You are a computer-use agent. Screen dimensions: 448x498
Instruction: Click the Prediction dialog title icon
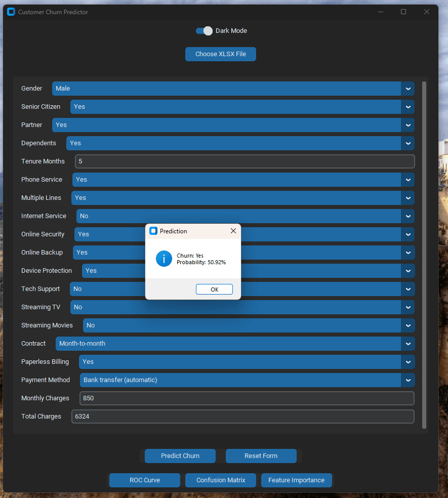pyautogui.click(x=153, y=231)
